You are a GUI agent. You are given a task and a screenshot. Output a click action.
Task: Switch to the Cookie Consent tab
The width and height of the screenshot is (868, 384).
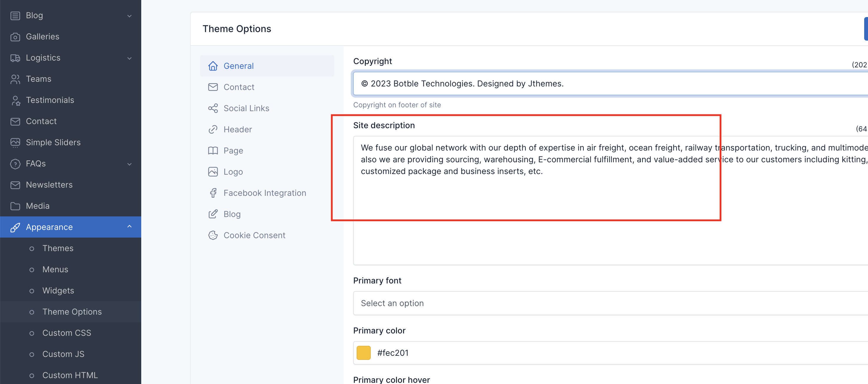click(267, 236)
